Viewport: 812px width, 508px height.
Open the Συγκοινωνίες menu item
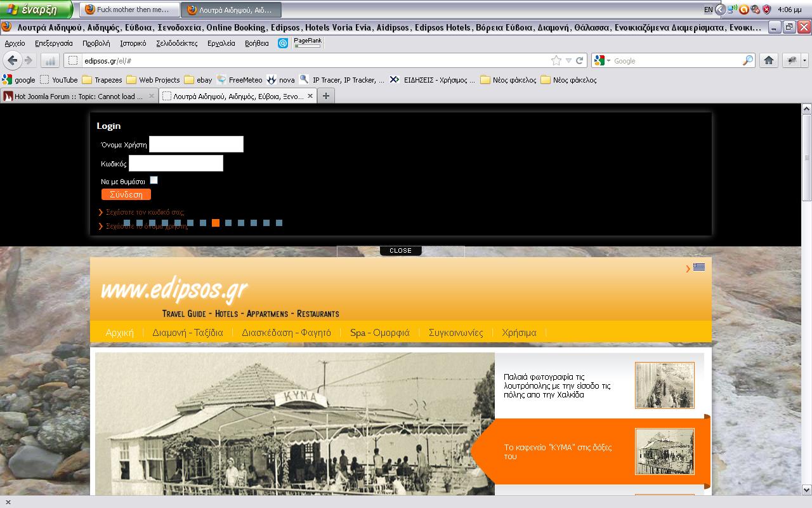tap(455, 332)
